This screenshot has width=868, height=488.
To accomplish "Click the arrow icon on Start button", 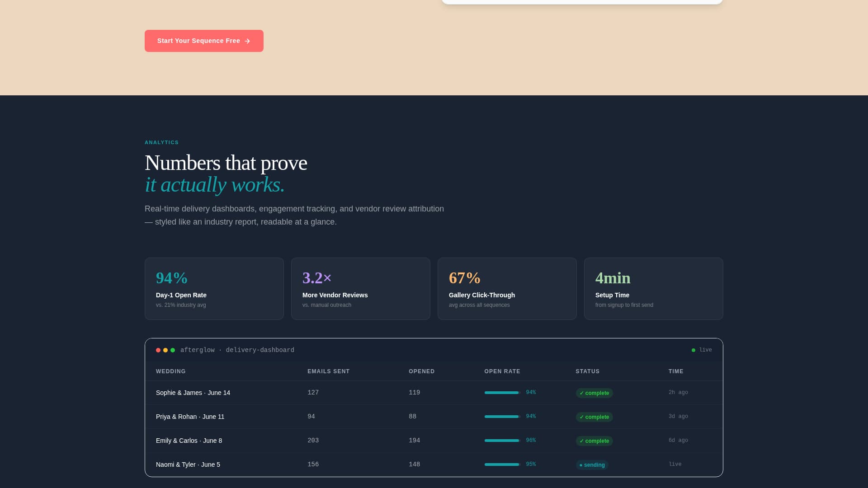I will 247,41.
